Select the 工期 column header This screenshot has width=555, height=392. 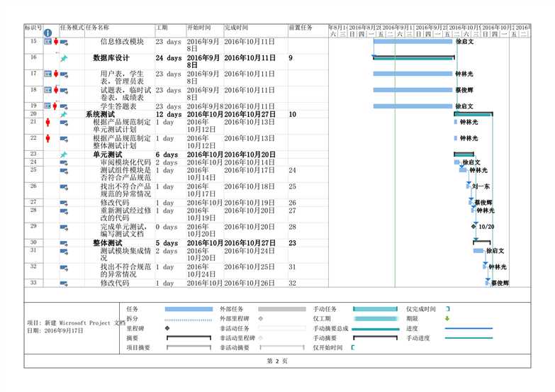162,28
